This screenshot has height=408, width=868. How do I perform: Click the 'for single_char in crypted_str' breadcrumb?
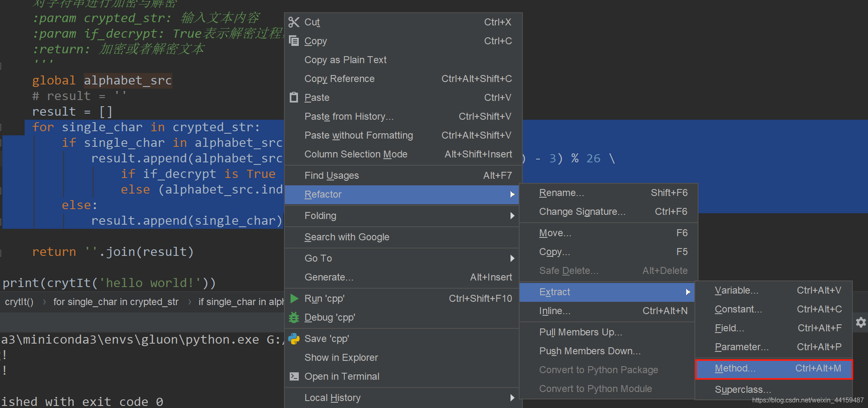[x=116, y=302]
